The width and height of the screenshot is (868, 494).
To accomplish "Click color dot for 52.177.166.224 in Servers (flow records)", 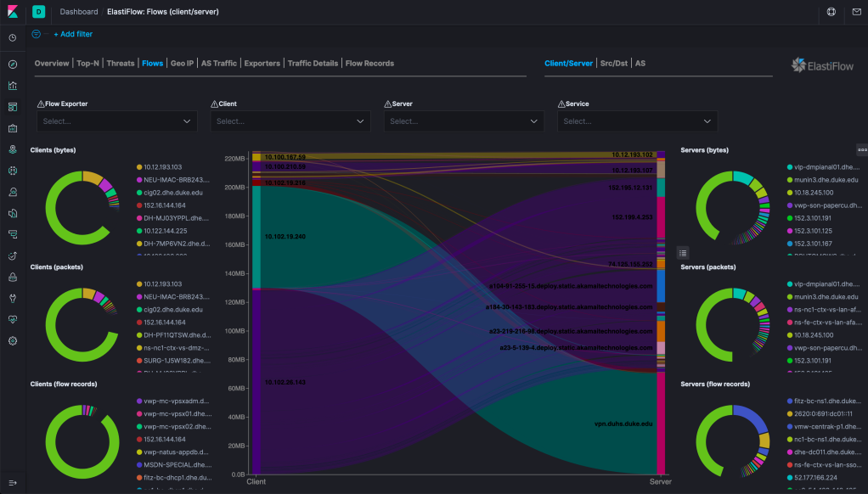I will (x=790, y=478).
